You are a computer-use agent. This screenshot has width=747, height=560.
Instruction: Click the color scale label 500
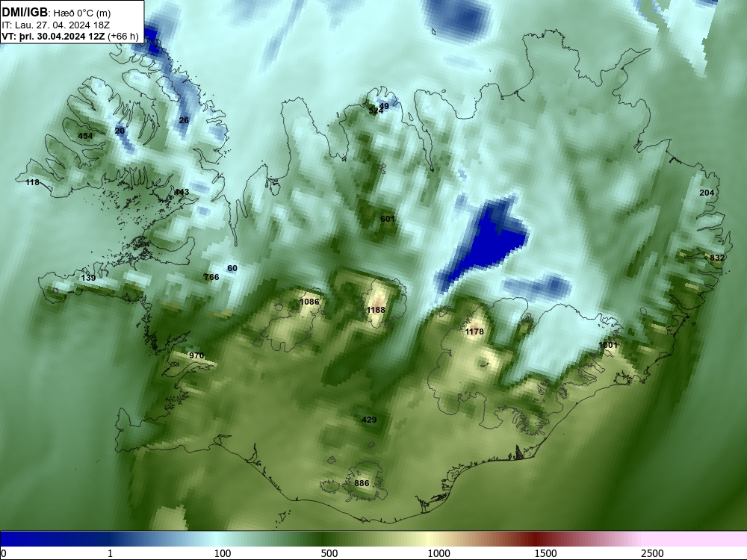click(329, 553)
